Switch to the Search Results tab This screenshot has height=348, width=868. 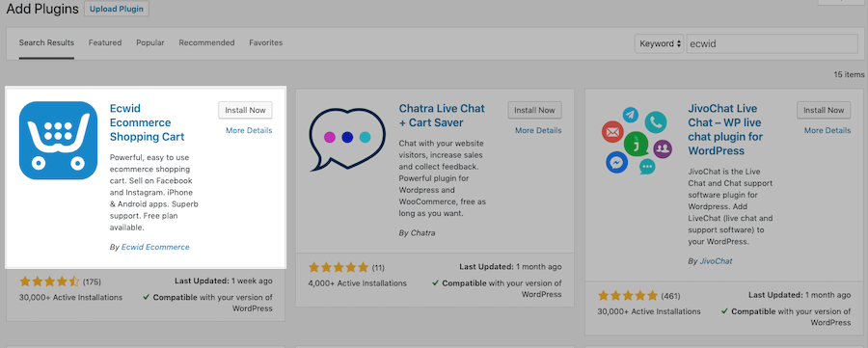pyautogui.click(x=46, y=42)
